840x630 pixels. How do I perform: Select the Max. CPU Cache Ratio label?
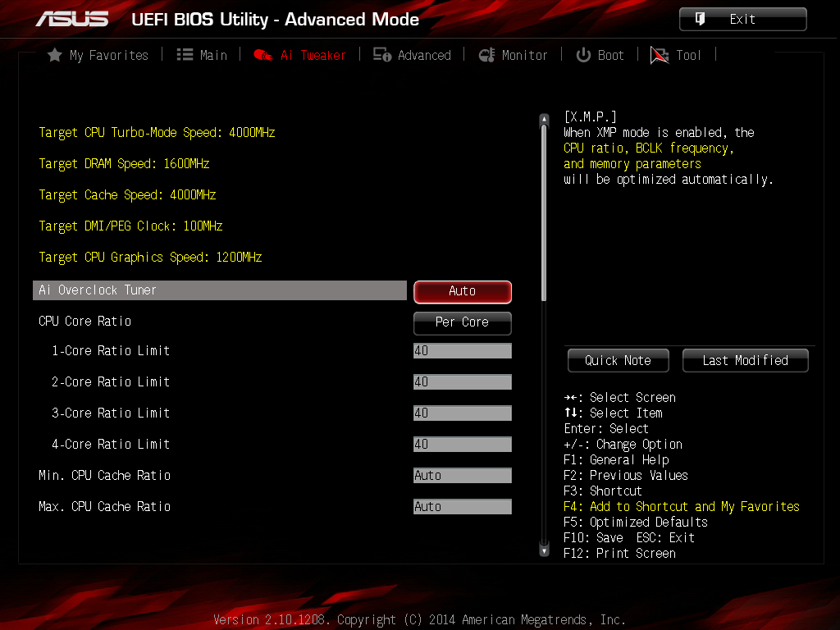tap(104, 507)
